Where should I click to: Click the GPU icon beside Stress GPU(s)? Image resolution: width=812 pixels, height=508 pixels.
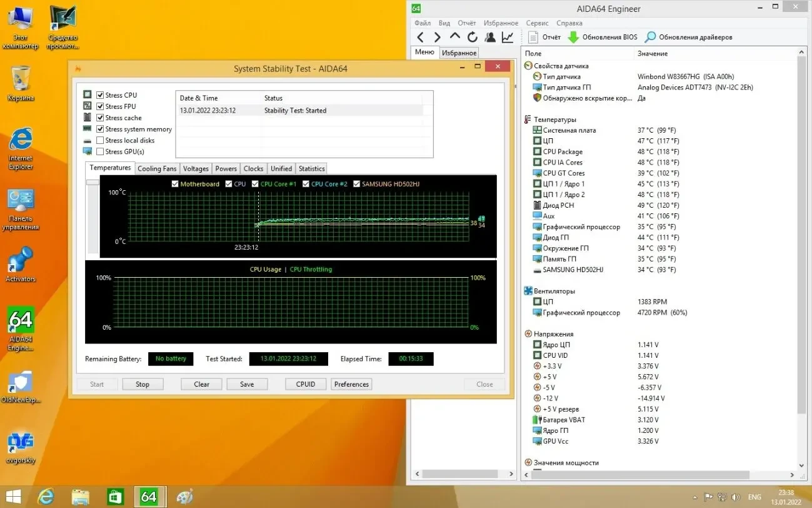pos(87,151)
